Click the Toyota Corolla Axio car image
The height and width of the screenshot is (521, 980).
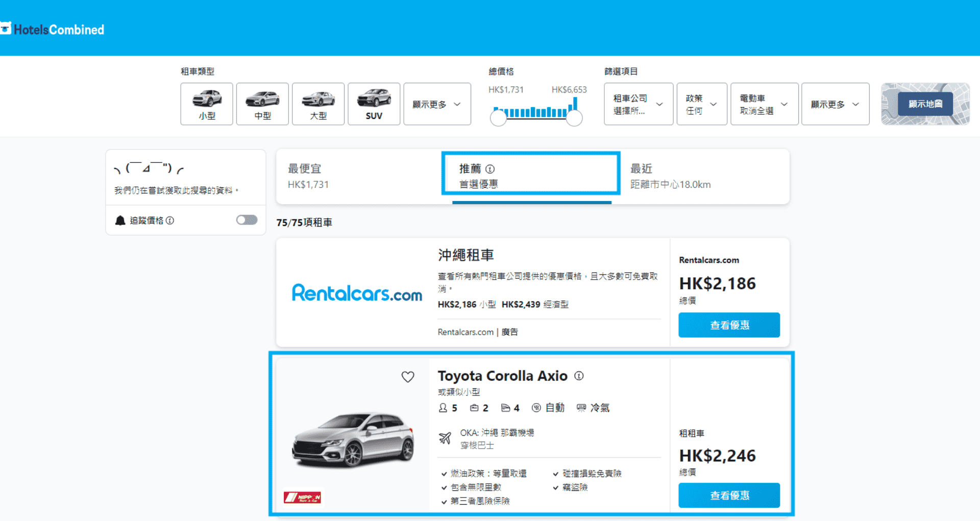click(x=353, y=440)
